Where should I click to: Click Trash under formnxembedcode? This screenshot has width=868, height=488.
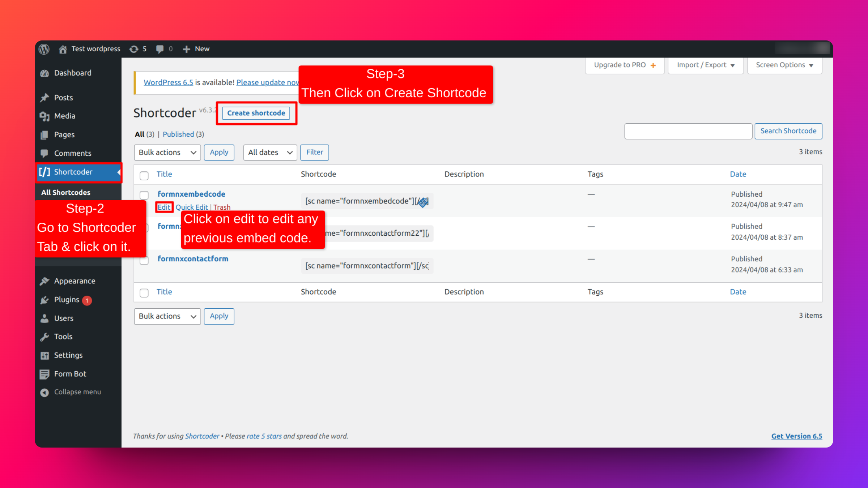[222, 207]
